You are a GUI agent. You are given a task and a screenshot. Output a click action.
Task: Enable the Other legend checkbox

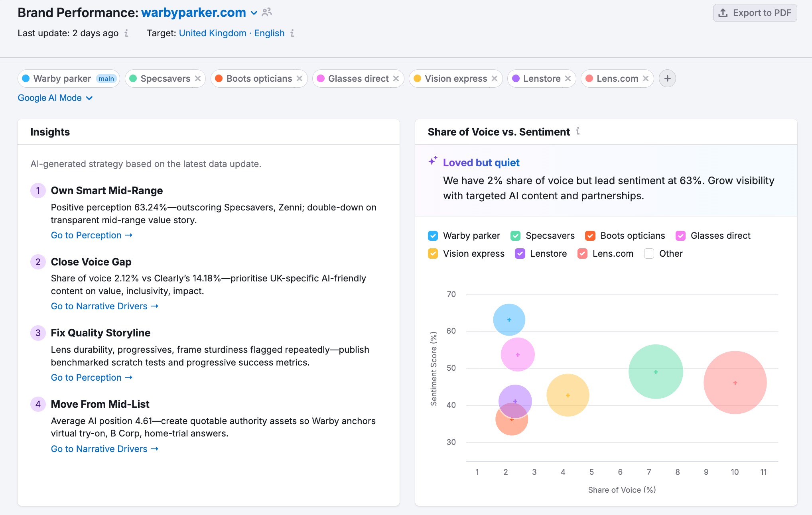[649, 254]
